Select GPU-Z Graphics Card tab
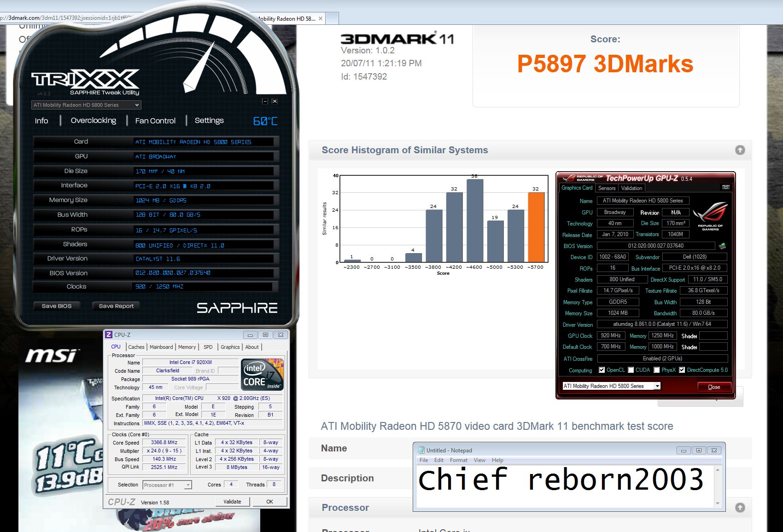 (577, 188)
